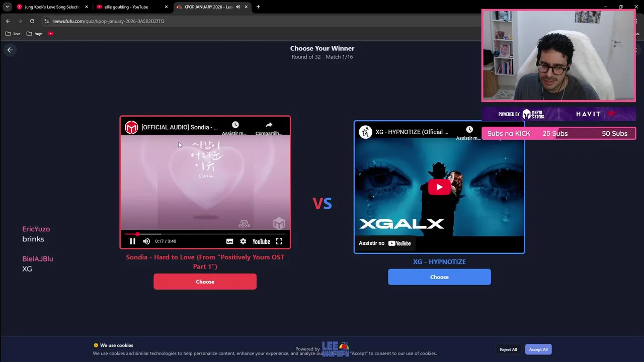Click channel avatar on Sondia video
The image size is (644, 362).
coord(131,127)
